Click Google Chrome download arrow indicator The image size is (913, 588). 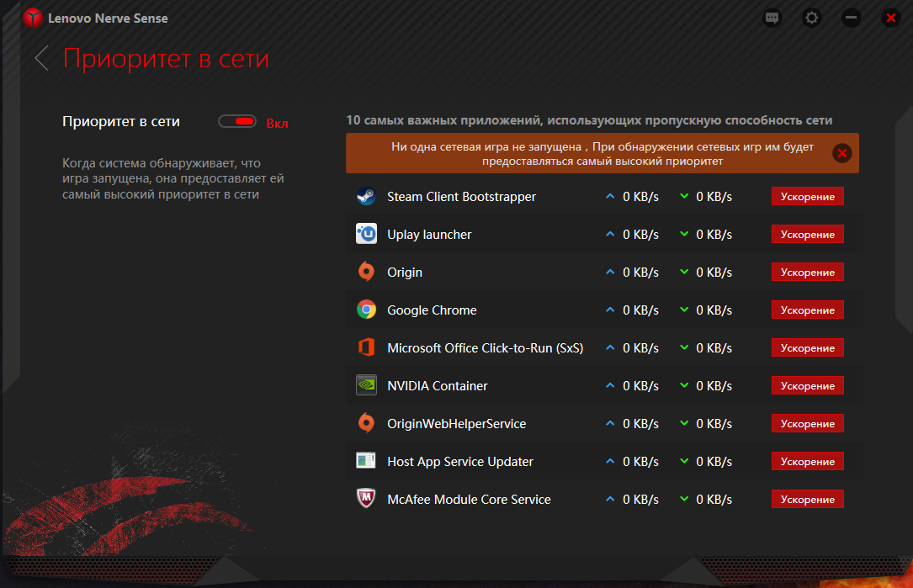[684, 310]
